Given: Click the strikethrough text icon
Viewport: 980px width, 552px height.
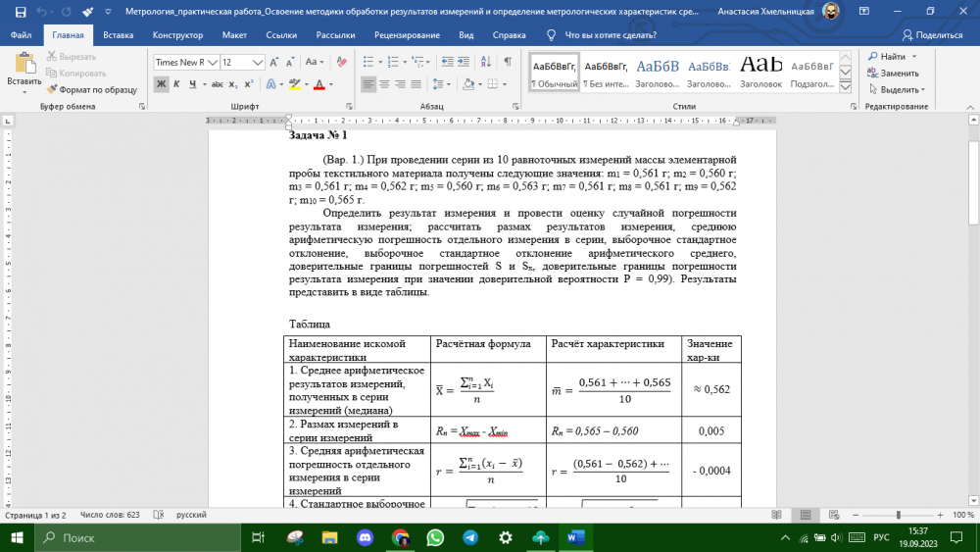Looking at the screenshot, I should tap(216, 84).
